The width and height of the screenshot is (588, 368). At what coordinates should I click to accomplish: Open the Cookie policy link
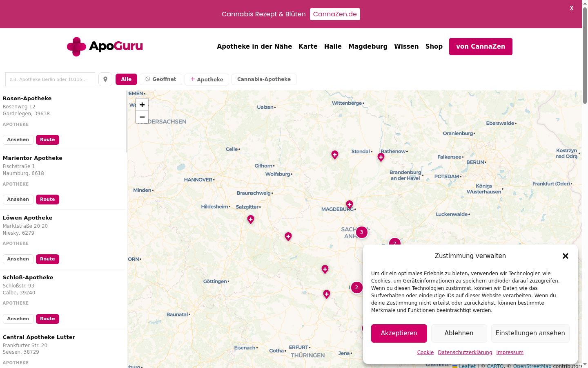tap(425, 352)
